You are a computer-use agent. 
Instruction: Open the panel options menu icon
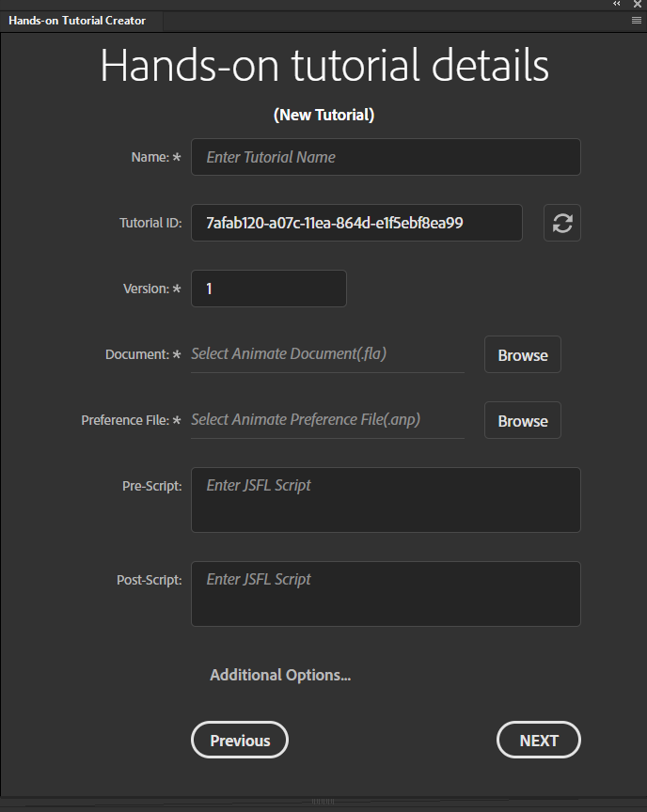click(638, 20)
